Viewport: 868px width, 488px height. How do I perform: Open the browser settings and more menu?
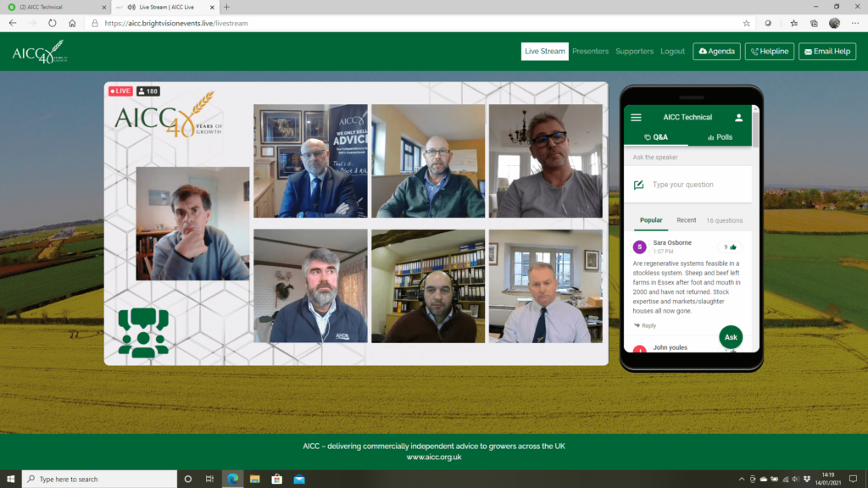coord(855,23)
